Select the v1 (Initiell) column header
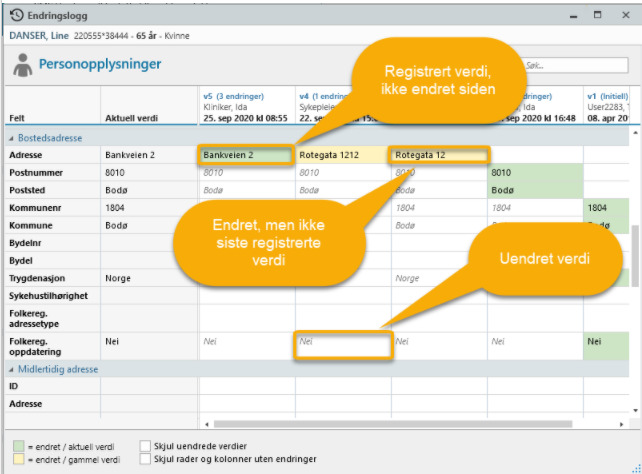 point(606,105)
